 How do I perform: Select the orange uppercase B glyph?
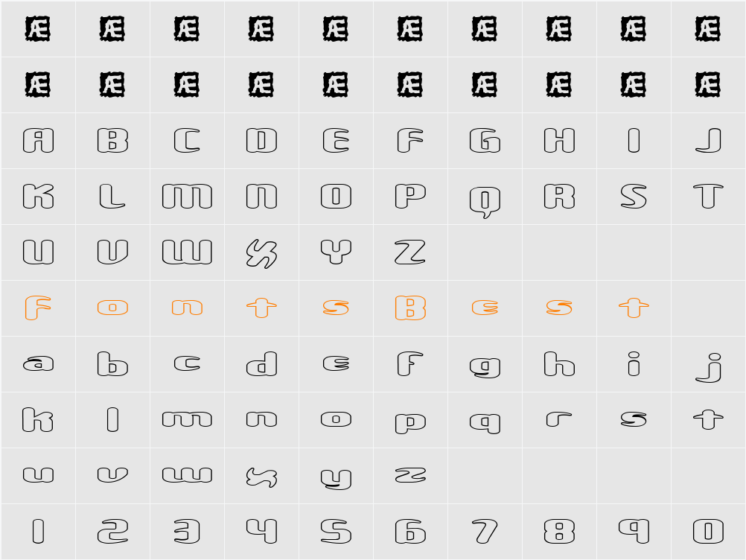410,308
